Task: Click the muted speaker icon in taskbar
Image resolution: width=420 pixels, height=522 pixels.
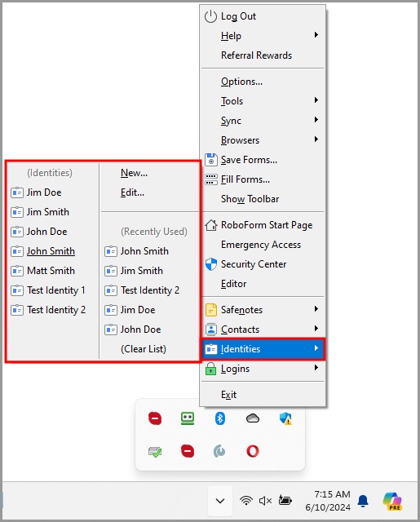Action: (265, 500)
